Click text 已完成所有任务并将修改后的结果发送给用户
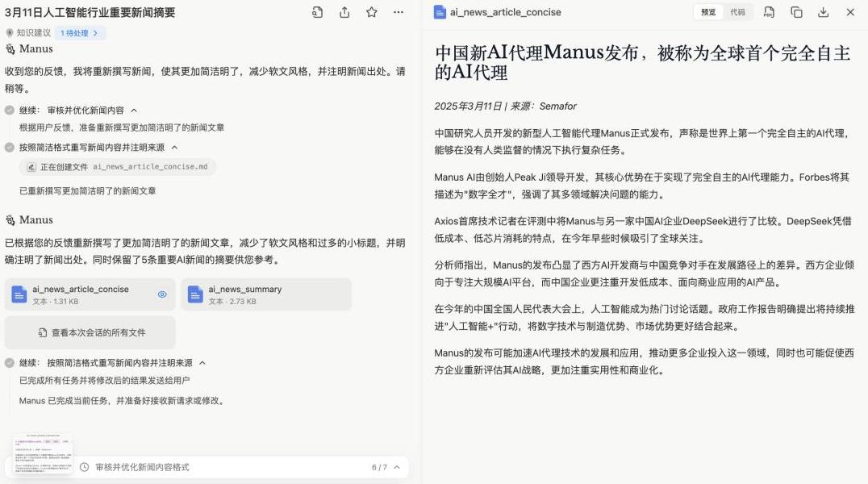The width and height of the screenshot is (868, 484). click(105, 381)
